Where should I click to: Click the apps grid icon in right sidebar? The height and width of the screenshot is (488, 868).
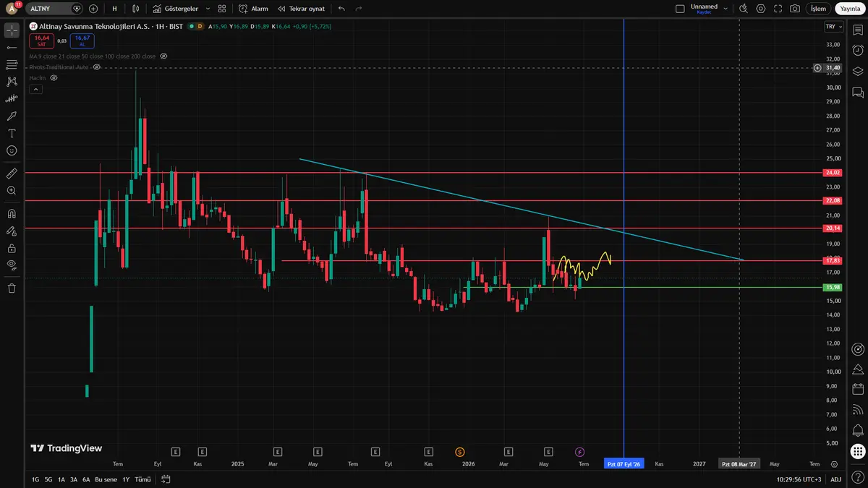coord(858,452)
